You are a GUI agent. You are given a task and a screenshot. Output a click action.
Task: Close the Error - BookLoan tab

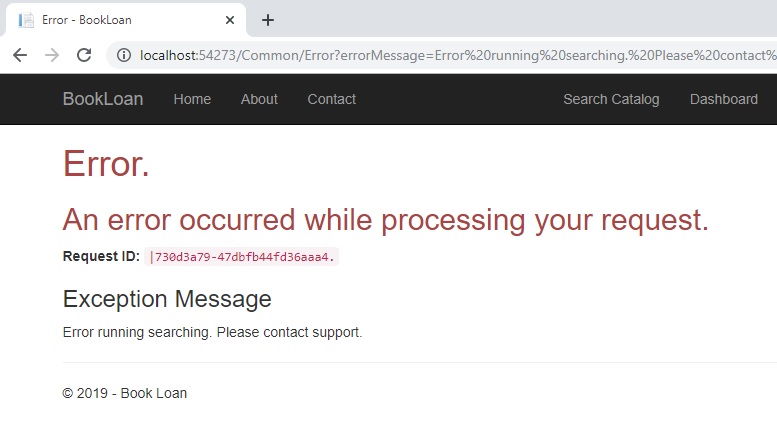point(229,20)
